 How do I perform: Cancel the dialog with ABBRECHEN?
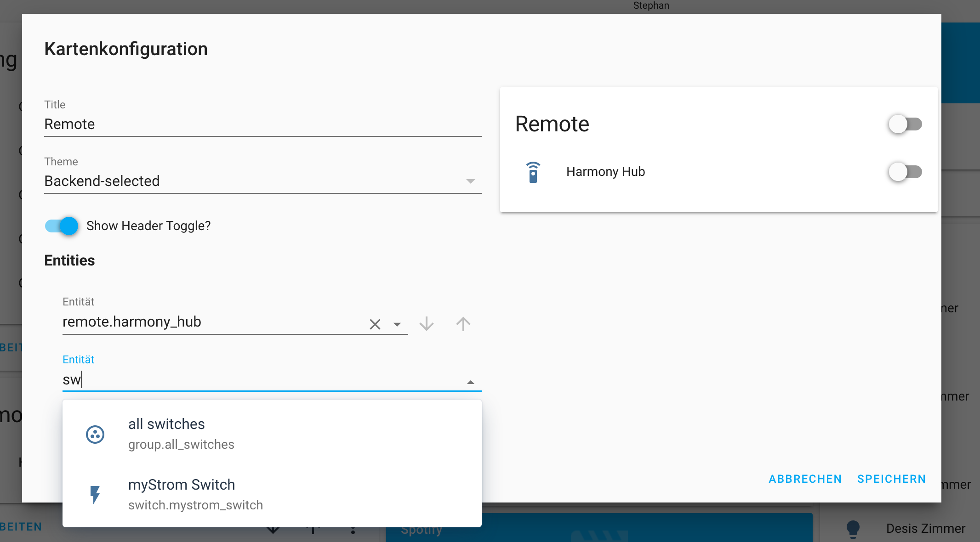pos(805,479)
